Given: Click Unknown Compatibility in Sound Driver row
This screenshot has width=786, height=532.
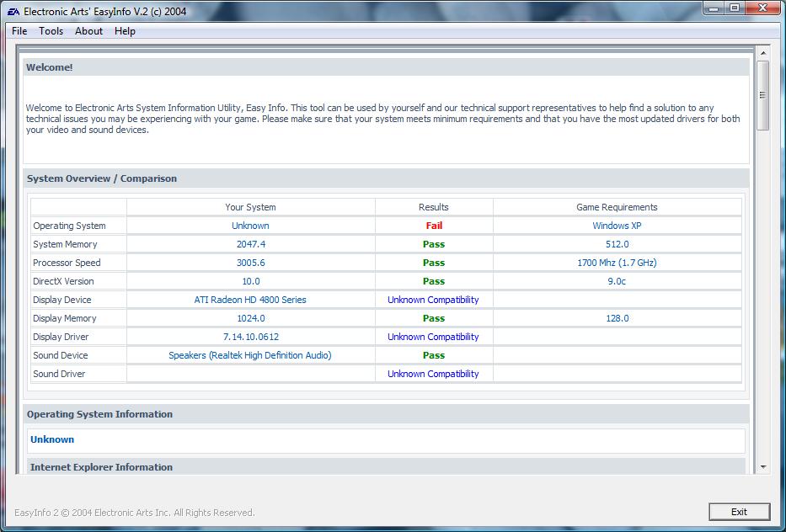Looking at the screenshot, I should 433,375.
